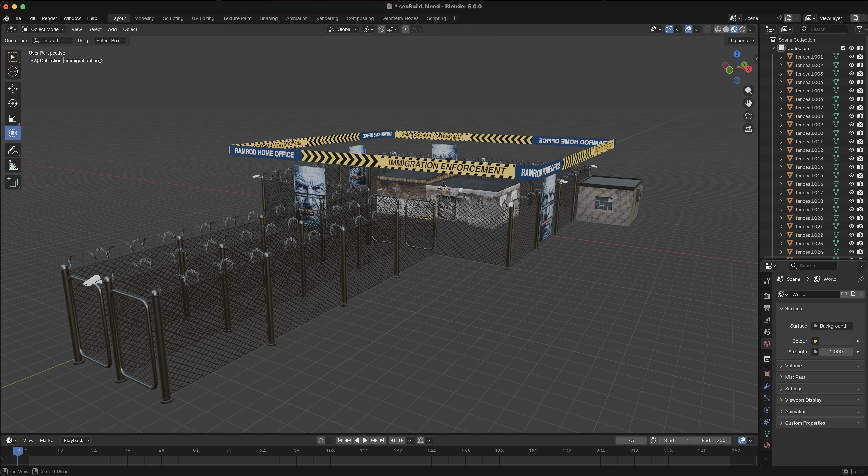The image size is (868, 476).
Task: Select the Rotate tool
Action: coord(13,103)
